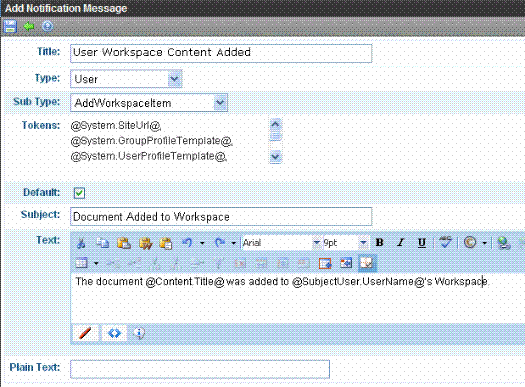This screenshot has height=387, width=525.
Task: Open the Type dropdown showing User
Action: point(175,79)
